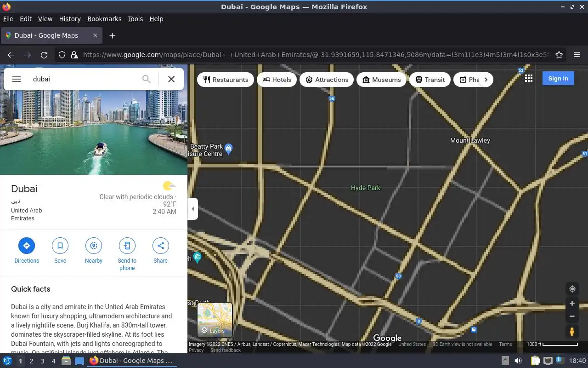Open the clipboard tray icon
Screen dimensions: 588x368
[536, 361]
